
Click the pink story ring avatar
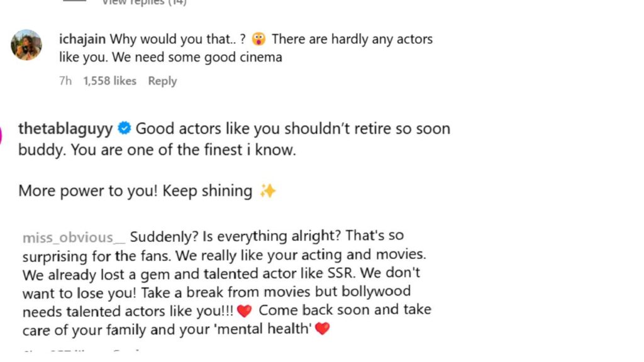click(x=2, y=134)
